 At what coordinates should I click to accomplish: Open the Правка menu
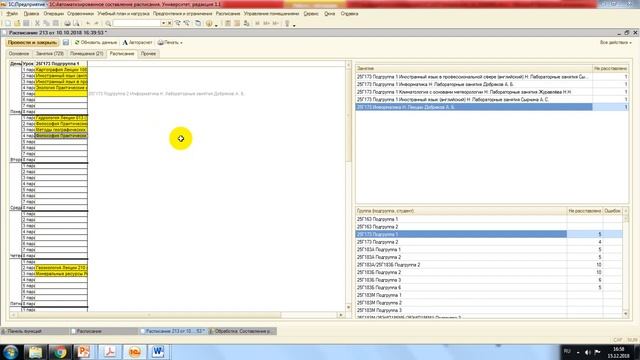(x=31, y=13)
